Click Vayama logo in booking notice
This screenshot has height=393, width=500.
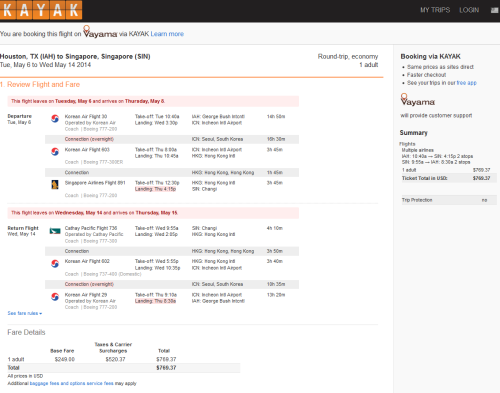(x=100, y=32)
